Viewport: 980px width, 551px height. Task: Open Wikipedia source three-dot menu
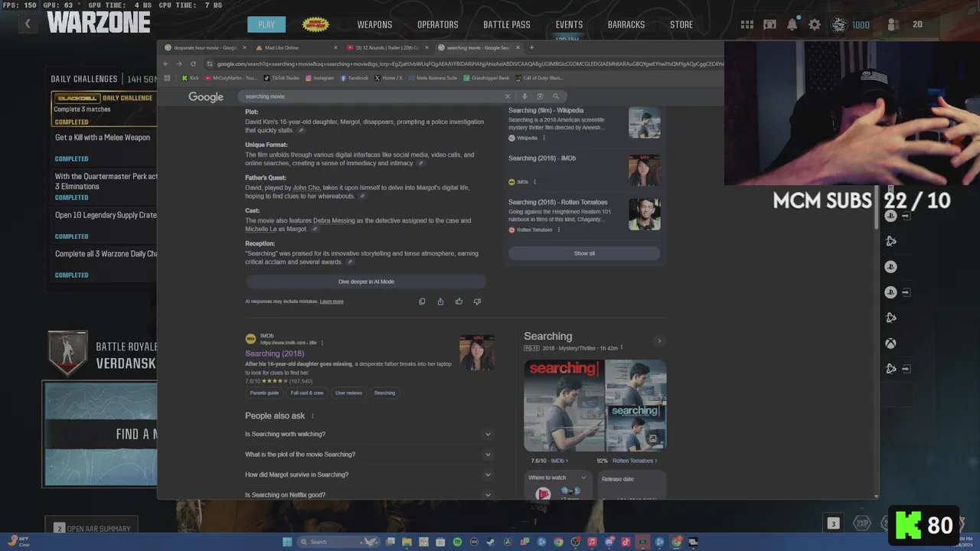[x=544, y=138]
